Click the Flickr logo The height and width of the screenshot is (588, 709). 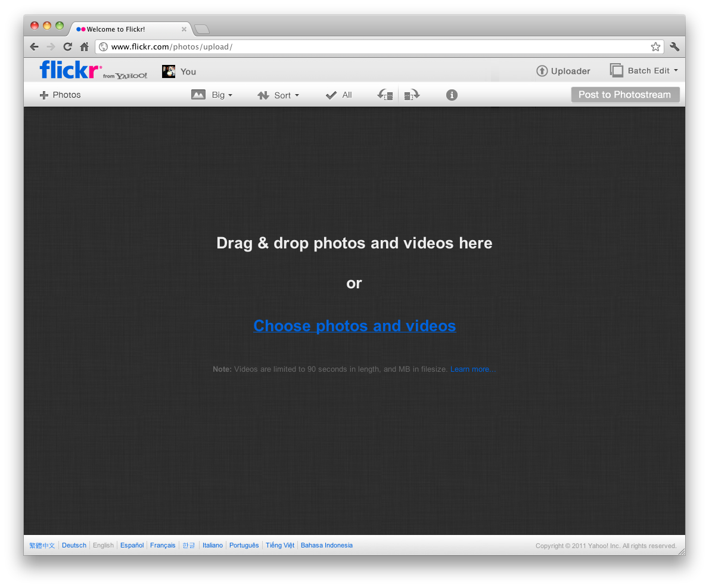70,70
